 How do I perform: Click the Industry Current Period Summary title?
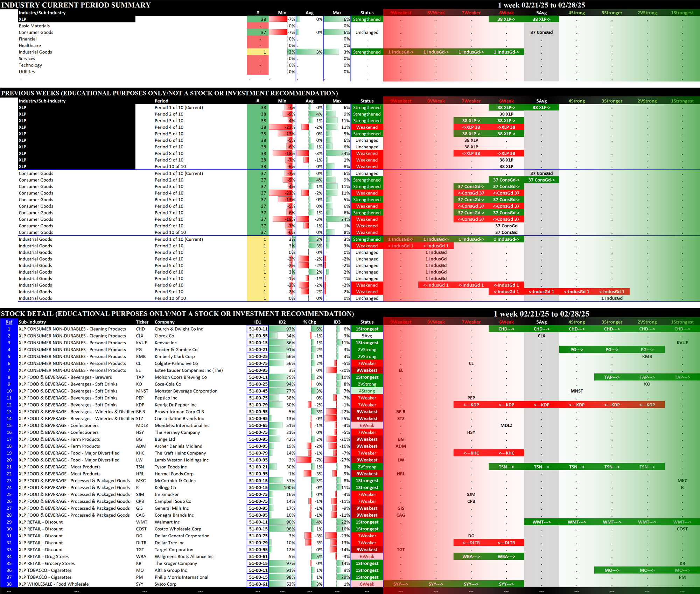click(76, 5)
